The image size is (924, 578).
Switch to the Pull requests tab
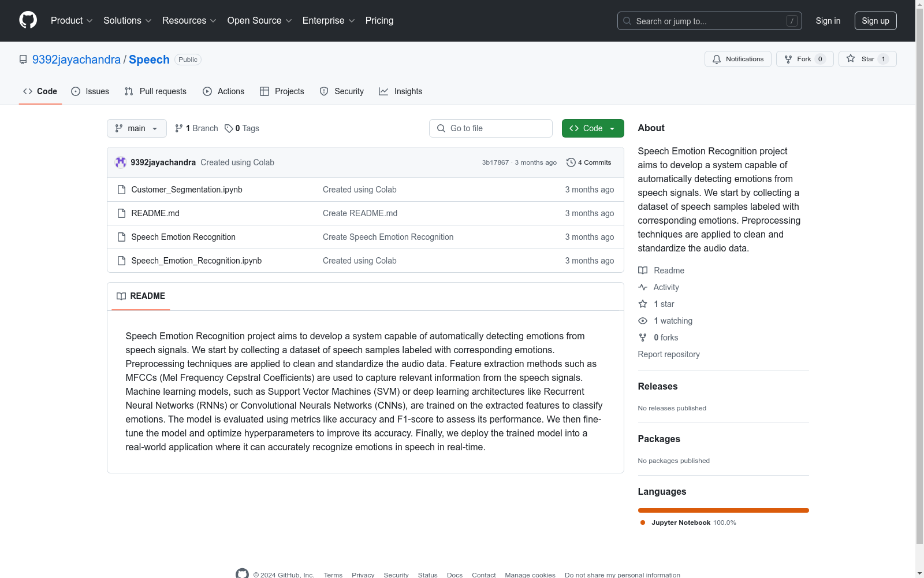click(x=155, y=91)
